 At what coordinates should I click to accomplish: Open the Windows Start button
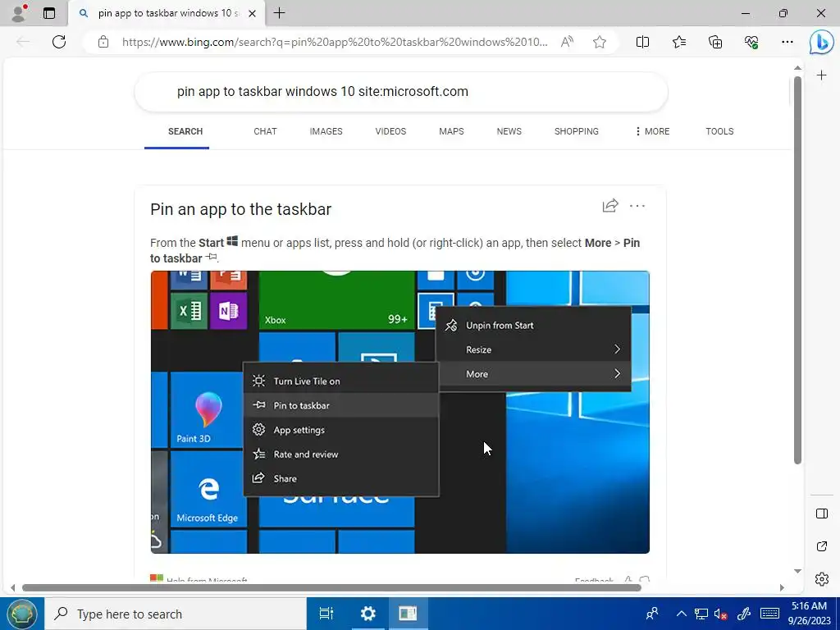coord(21,614)
